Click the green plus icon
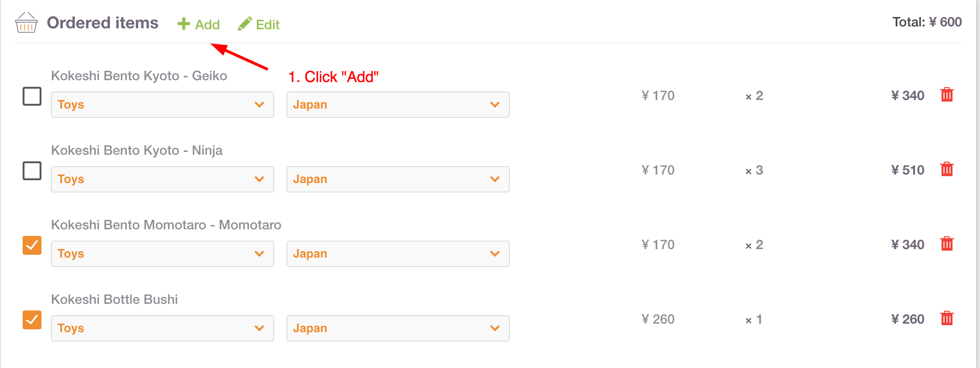 tap(183, 24)
